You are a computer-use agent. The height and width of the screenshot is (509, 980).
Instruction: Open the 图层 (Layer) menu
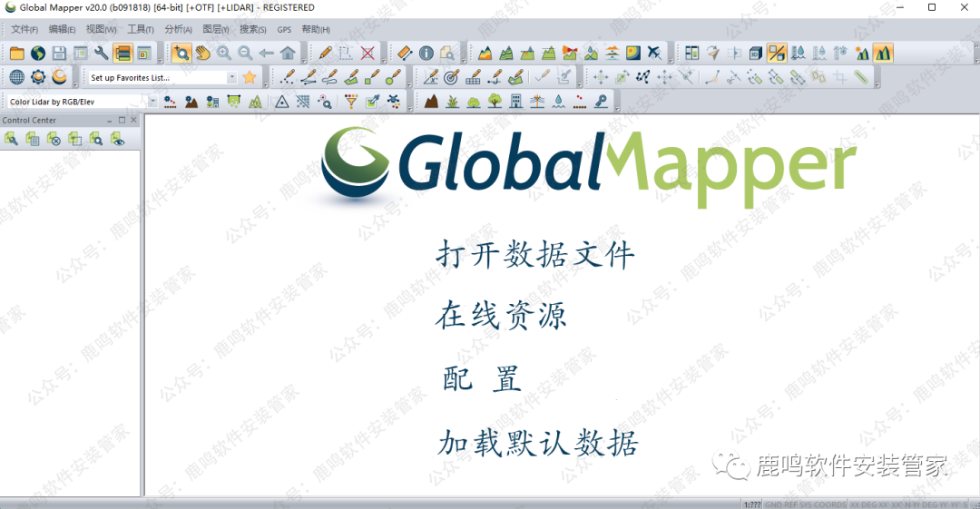click(215, 30)
